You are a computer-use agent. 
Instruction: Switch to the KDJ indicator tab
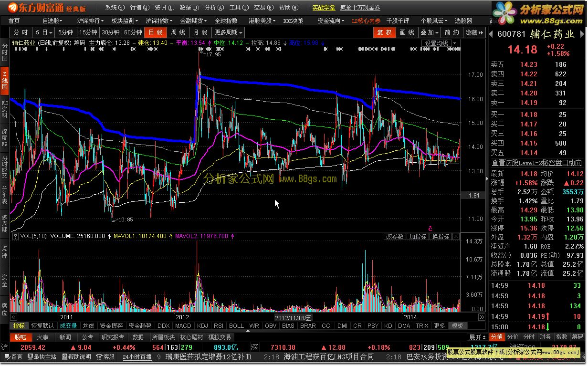tap(202, 326)
